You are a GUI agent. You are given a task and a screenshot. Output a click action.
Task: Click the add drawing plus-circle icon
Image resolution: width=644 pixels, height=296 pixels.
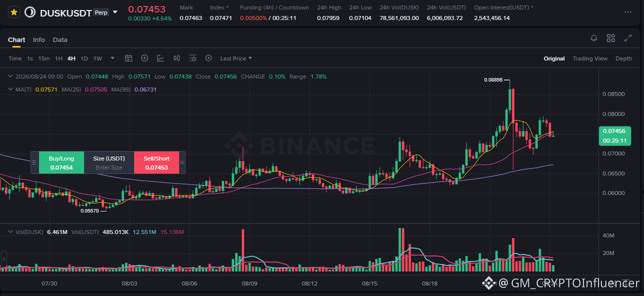pos(145,58)
